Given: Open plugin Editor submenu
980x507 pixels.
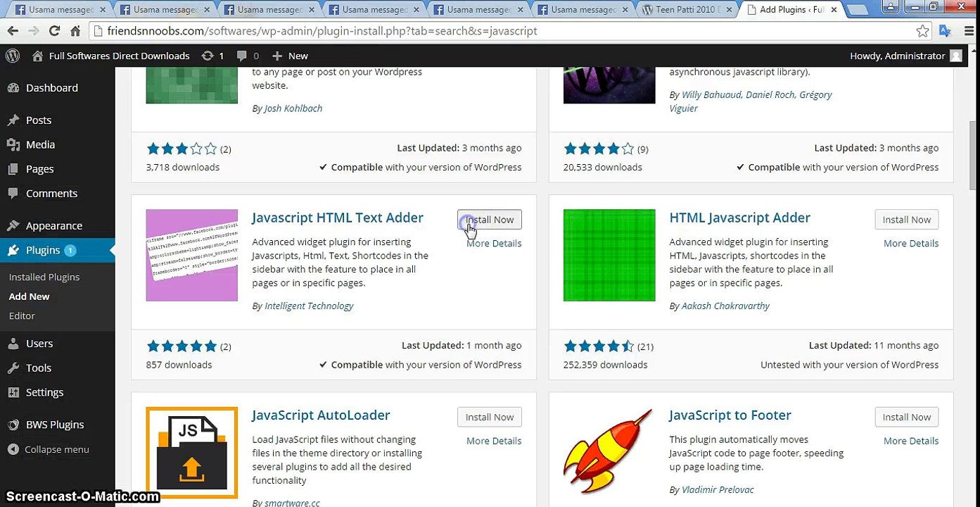Looking at the screenshot, I should [x=22, y=315].
